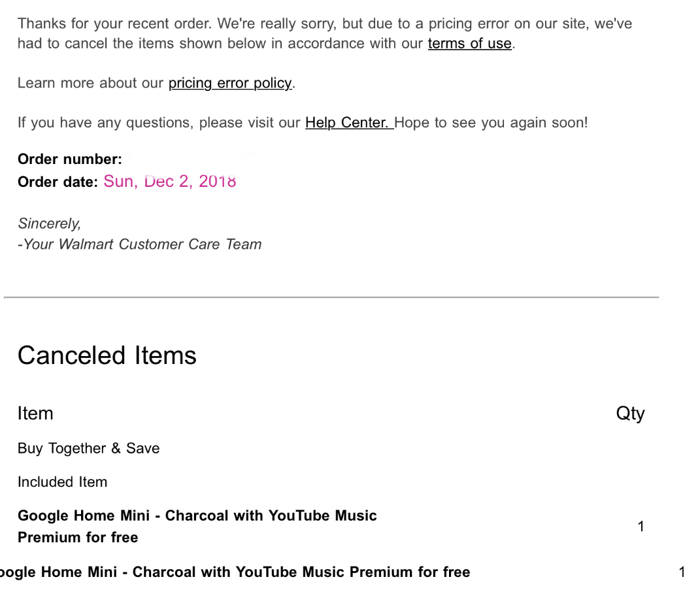Click the Order number label
This screenshot has width=700, height=607.
[70, 159]
